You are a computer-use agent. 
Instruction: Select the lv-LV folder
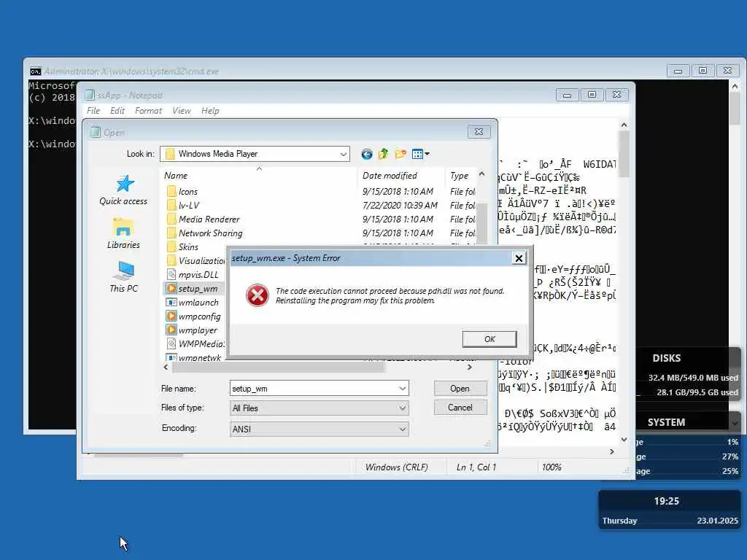coord(189,205)
